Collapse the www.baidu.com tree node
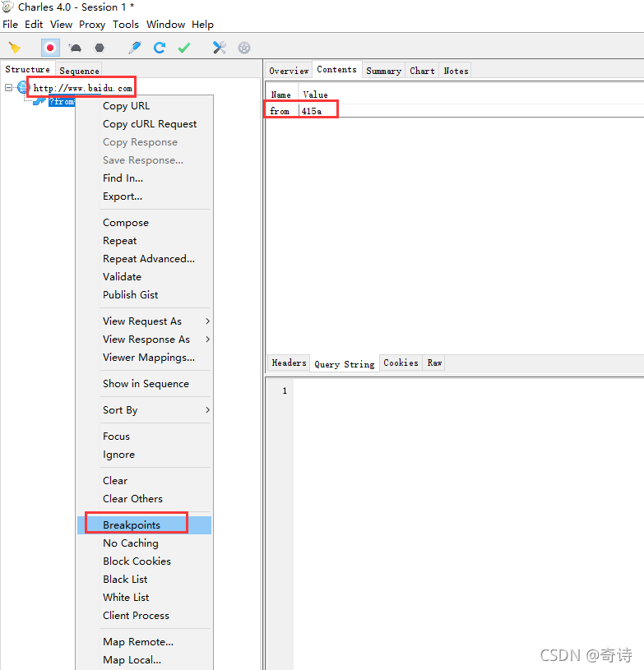 point(8,88)
